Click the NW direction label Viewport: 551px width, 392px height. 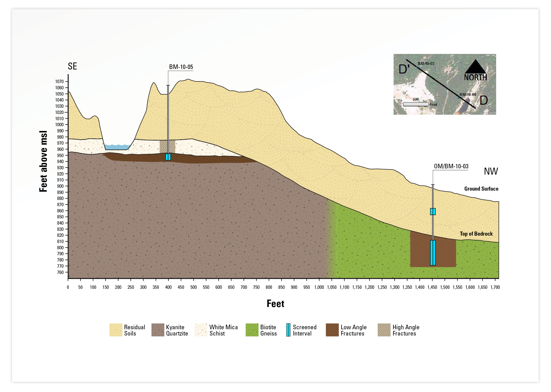tap(491, 171)
